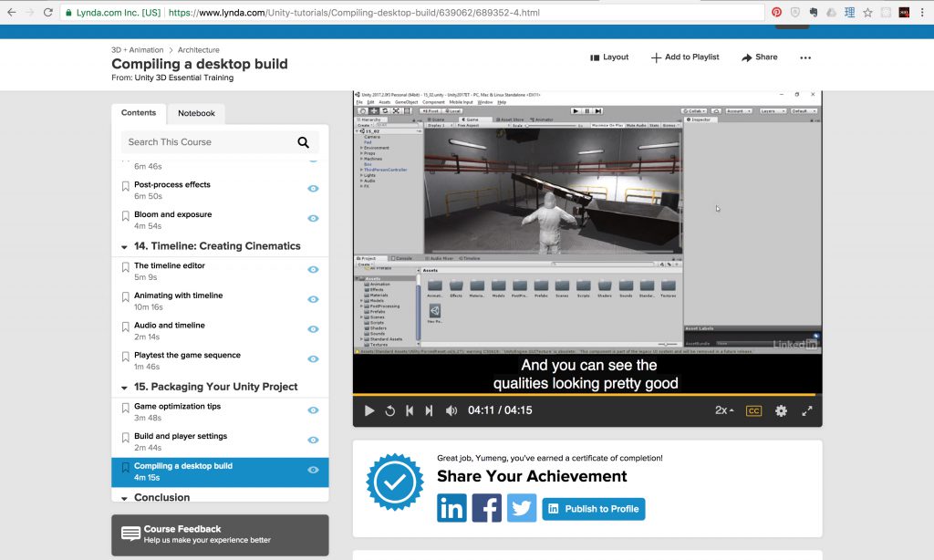Toggle watched eye for Game optimization tips
Viewport: 934px width, 560px height.
click(313, 410)
